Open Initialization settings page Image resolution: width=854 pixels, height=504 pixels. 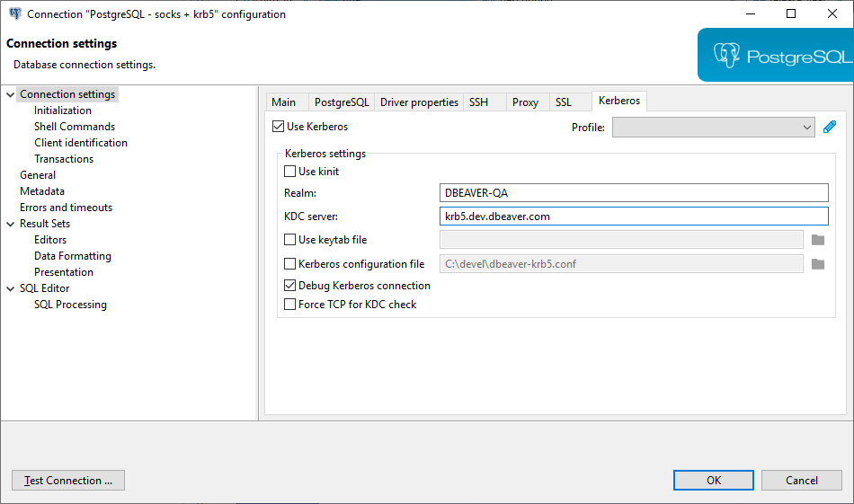pos(63,111)
